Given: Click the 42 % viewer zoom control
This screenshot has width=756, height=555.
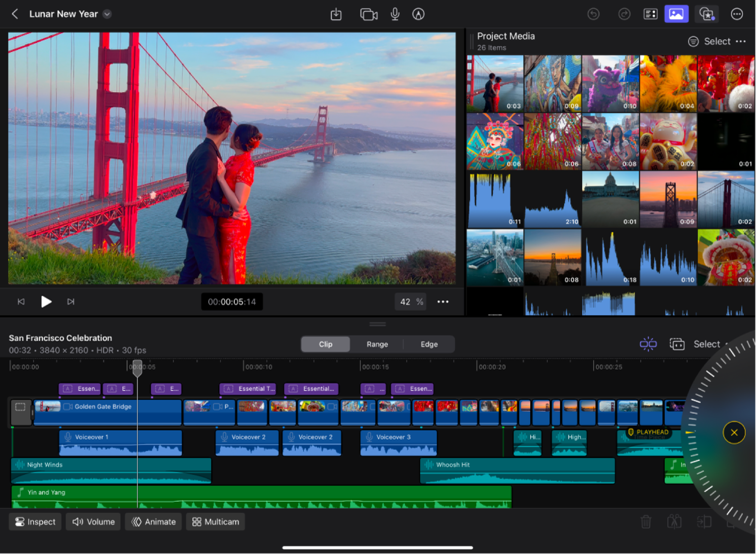Looking at the screenshot, I should (410, 301).
